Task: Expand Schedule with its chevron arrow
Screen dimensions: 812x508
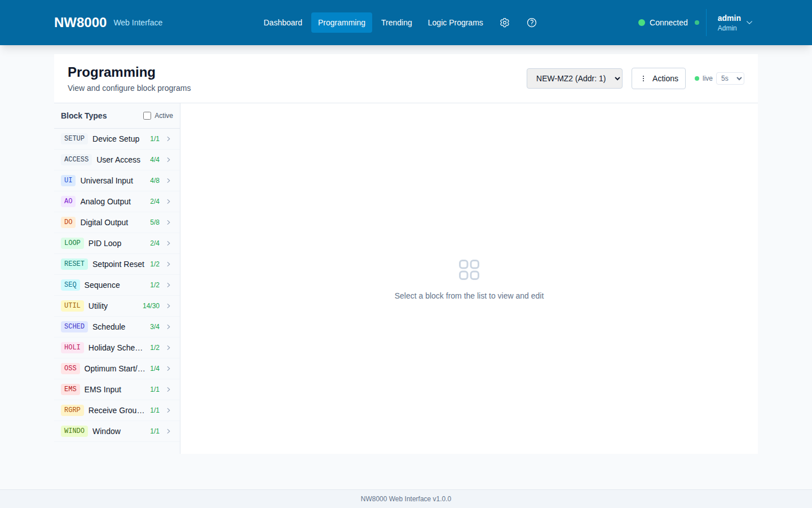Action: coord(169,327)
